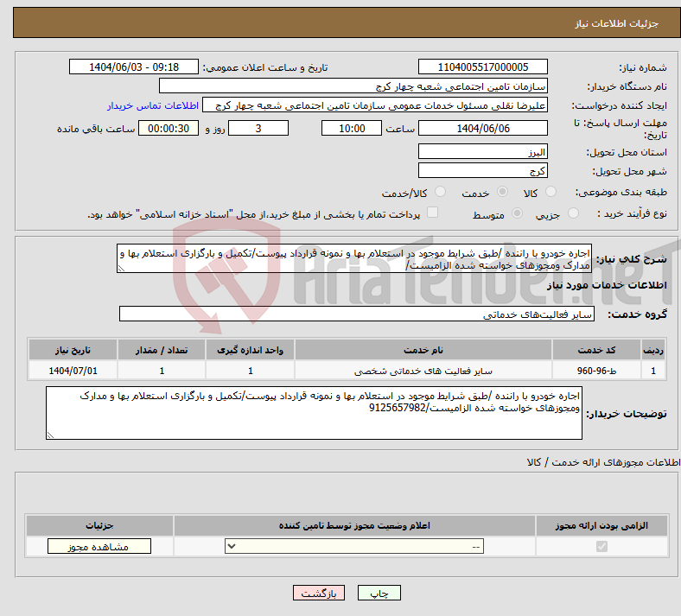Click the resize grip of buyer notes box

coord(50,435)
